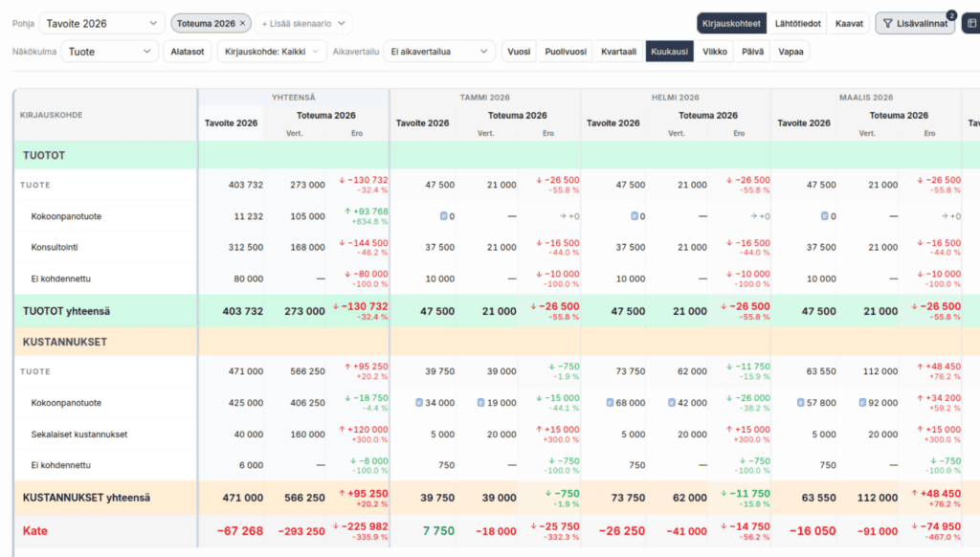This screenshot has width=980, height=557.
Task: Click the 11 232 value cell
Action: [x=248, y=216]
